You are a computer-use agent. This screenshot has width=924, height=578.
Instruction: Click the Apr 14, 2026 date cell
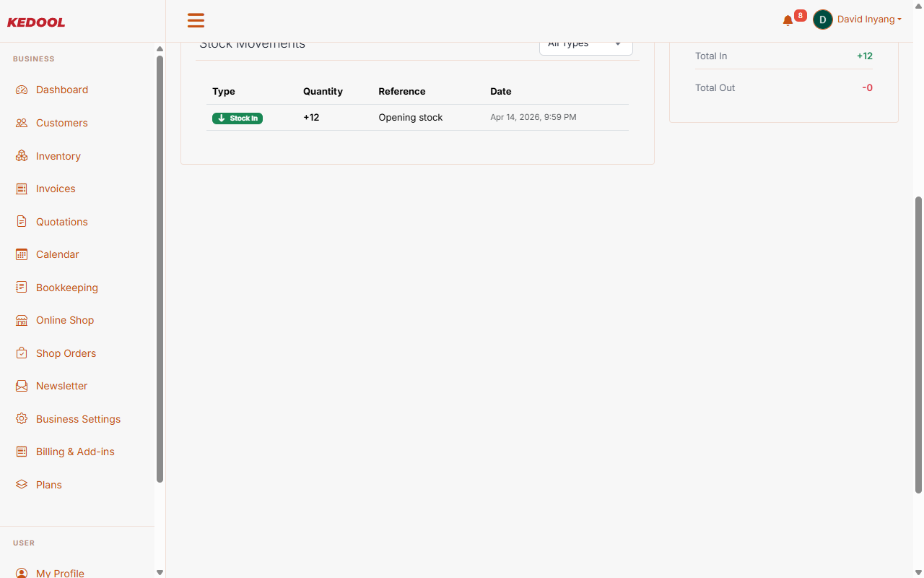(533, 117)
